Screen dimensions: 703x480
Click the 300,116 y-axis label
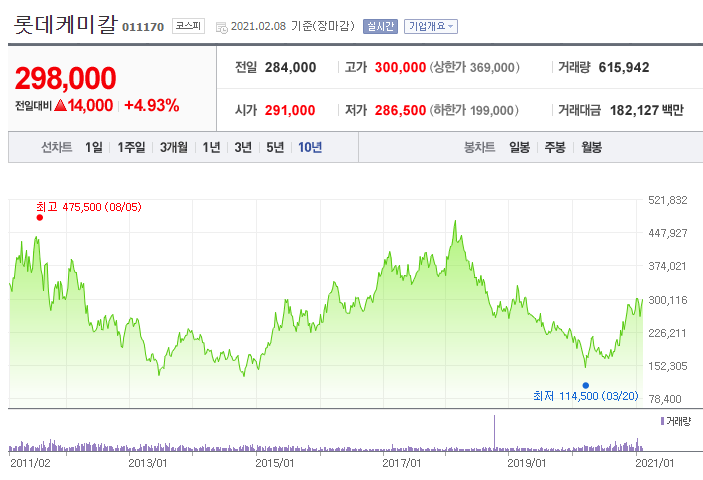point(668,300)
